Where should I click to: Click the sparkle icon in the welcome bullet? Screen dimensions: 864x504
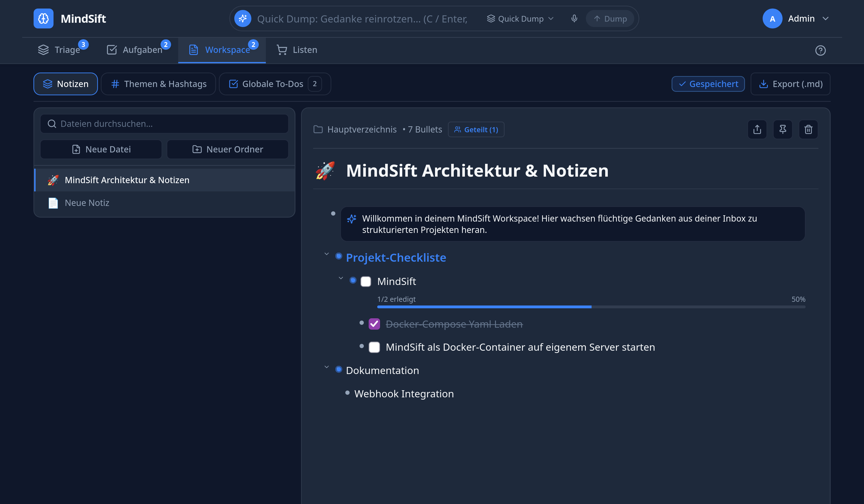point(351,219)
